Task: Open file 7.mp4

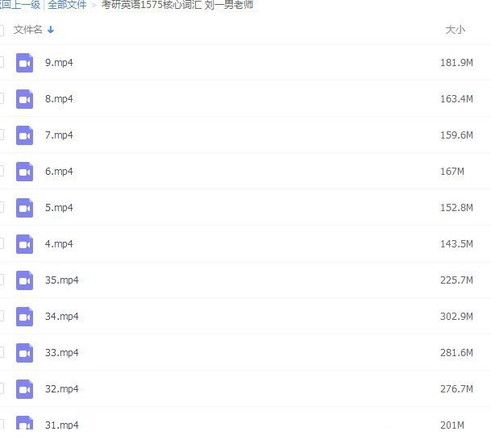Action: (59, 135)
